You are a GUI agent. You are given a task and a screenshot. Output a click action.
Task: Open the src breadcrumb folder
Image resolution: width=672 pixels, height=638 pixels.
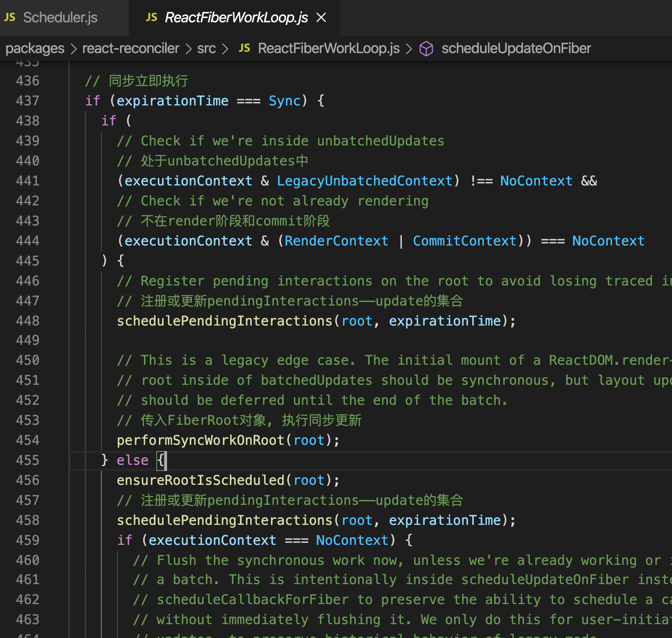click(206, 48)
